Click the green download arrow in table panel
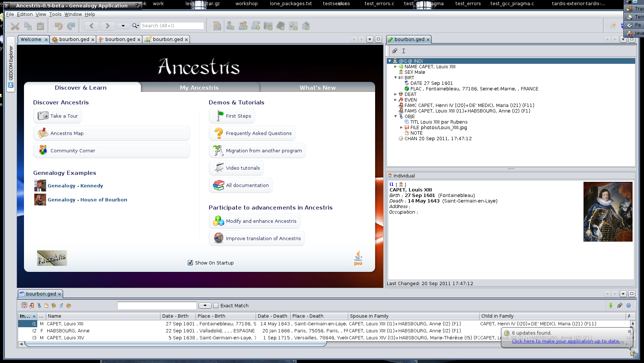The image size is (644, 363). coord(611,305)
